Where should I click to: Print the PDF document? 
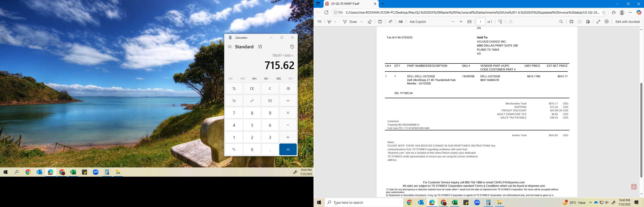point(571,22)
